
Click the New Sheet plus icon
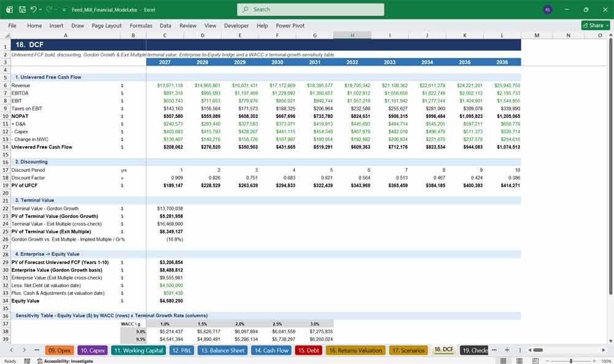coord(507,350)
